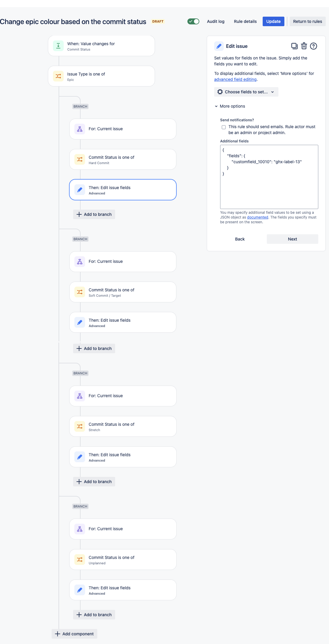329x644 pixels.
Task: Switch to Rule details
Action: pos(245,21)
